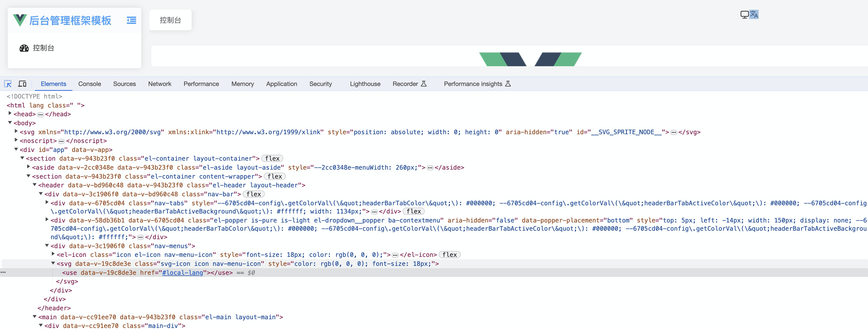Screen dimensions: 868x330
Task: Collapse the svg-icon nav-menu-icon arrow
Action: pyautogui.click(x=53, y=263)
